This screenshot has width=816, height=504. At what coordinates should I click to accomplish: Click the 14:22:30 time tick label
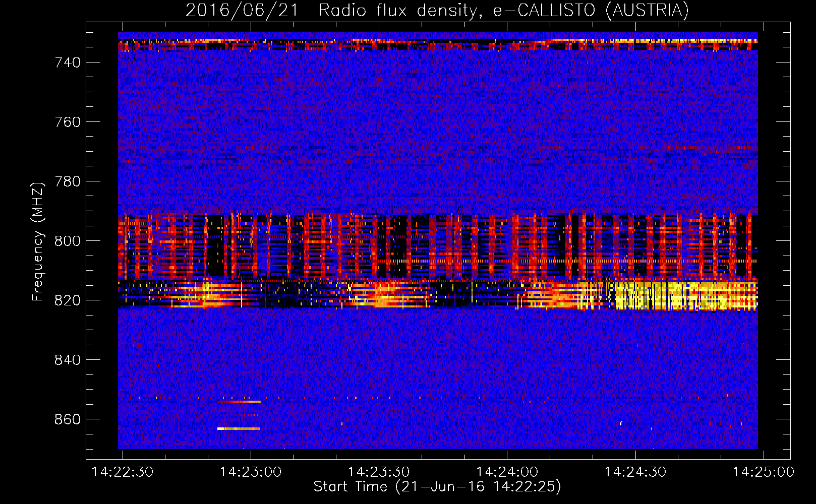coord(123,472)
